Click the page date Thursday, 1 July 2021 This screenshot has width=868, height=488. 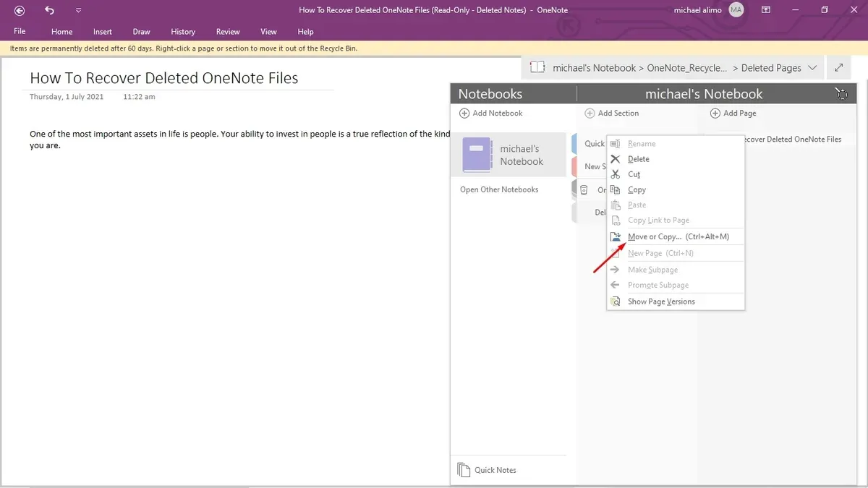67,96
